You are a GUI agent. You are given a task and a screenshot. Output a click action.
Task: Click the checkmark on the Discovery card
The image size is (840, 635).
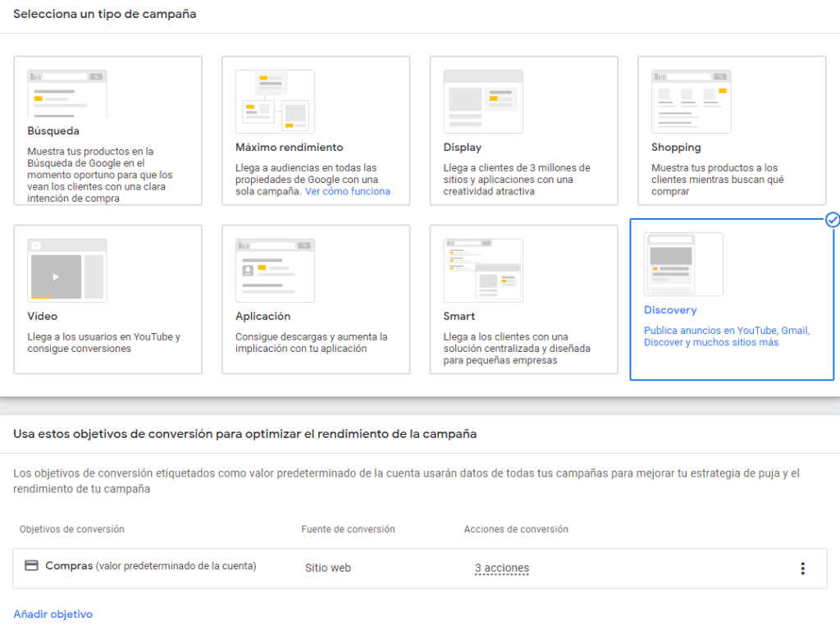832,220
